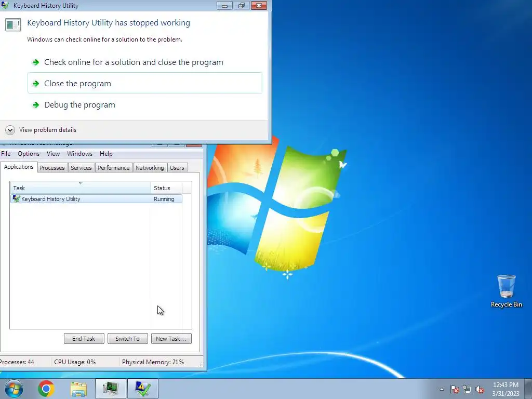Click green arrow beside Debug the program
The height and width of the screenshot is (399, 532).
coord(35,105)
